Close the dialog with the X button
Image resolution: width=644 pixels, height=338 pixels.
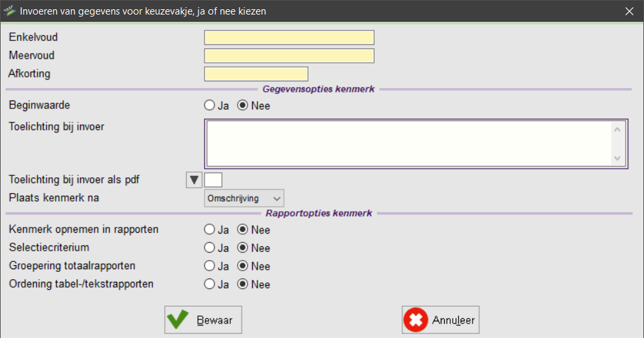click(629, 11)
